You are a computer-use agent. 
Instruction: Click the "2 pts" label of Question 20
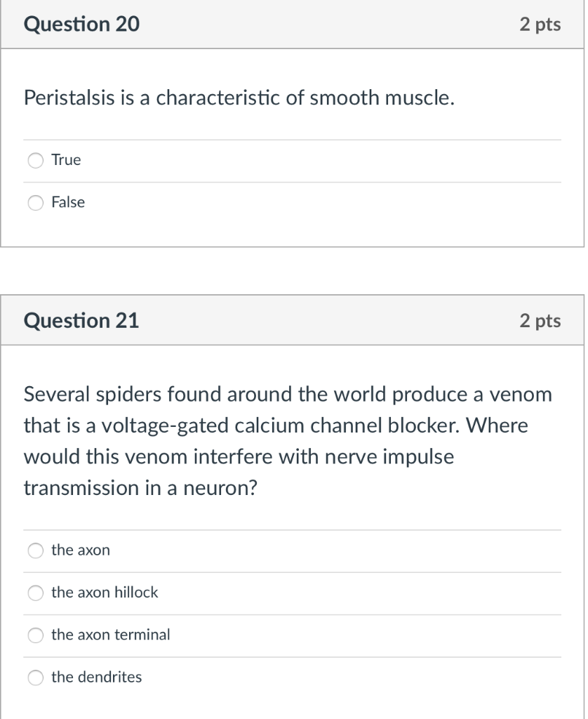click(x=540, y=25)
